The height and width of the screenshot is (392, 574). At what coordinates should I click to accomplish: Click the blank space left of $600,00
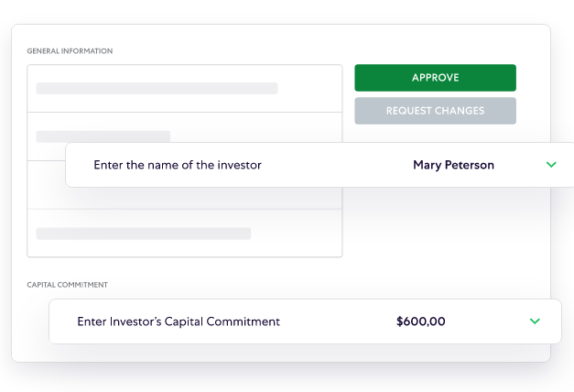339,321
